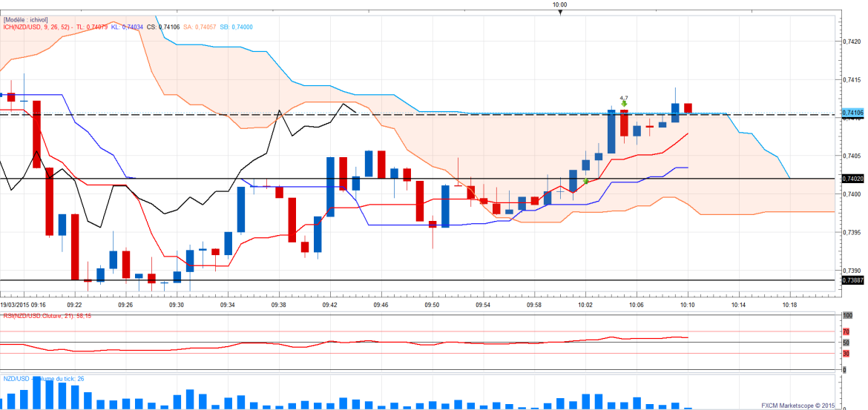Click the "[Modèle : ichivol]" label
The width and height of the screenshot is (868, 410).
click(26, 19)
